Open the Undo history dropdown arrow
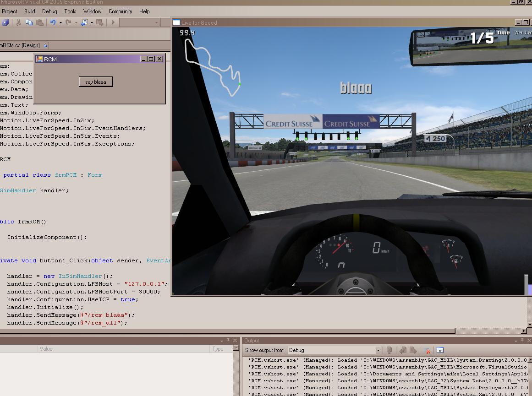Screen dimensions: 532x396 60,23
